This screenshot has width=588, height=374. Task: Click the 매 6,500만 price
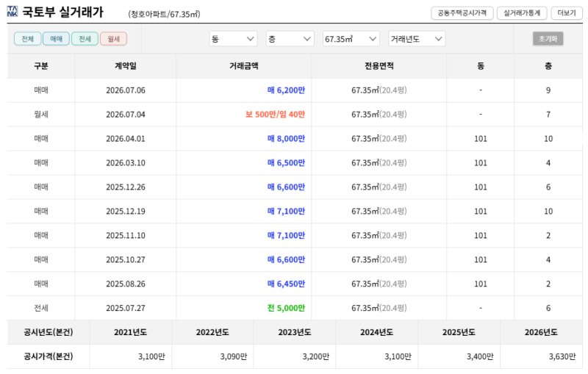(286, 163)
